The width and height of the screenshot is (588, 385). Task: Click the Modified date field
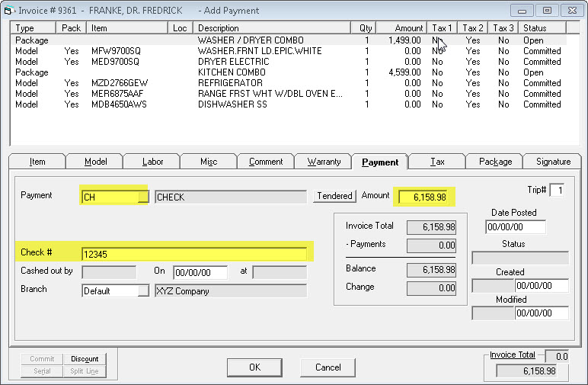[542, 313]
